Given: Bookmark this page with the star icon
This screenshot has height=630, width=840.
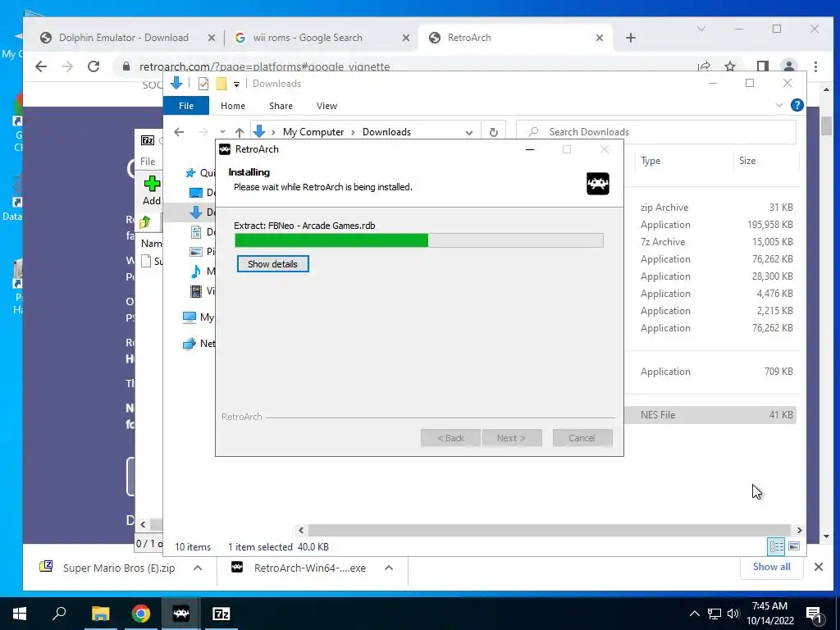Looking at the screenshot, I should click(729, 66).
